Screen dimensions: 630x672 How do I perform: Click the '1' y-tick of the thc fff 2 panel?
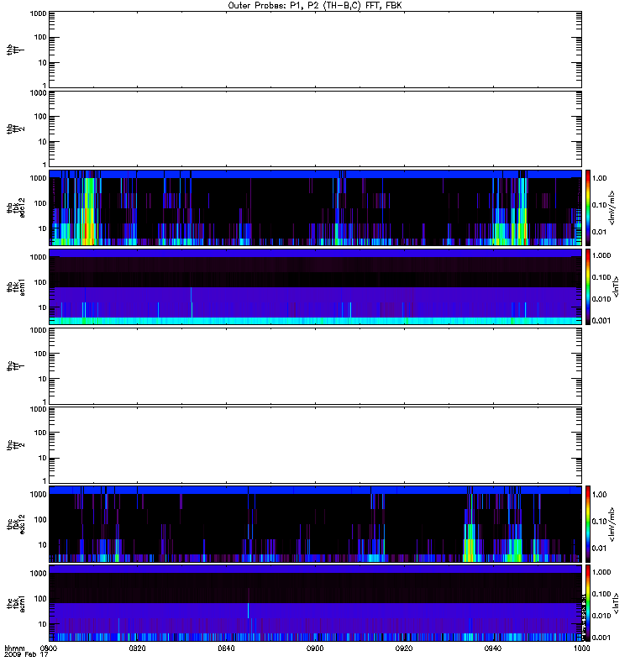click(45, 480)
